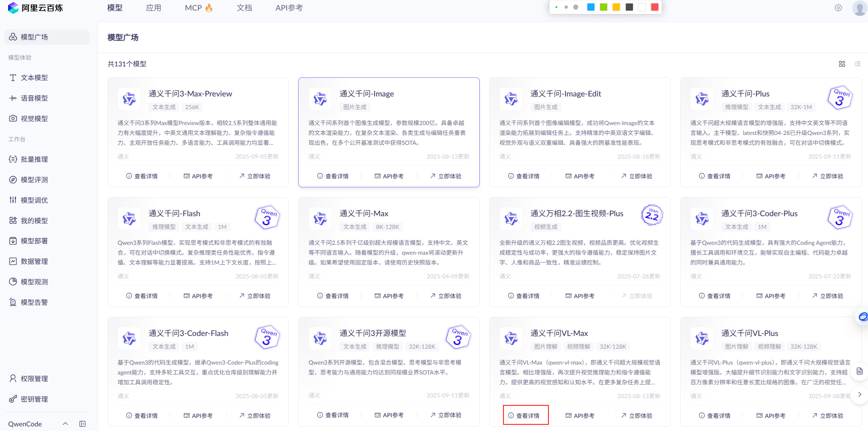Open the floating document icon

pos(860,371)
